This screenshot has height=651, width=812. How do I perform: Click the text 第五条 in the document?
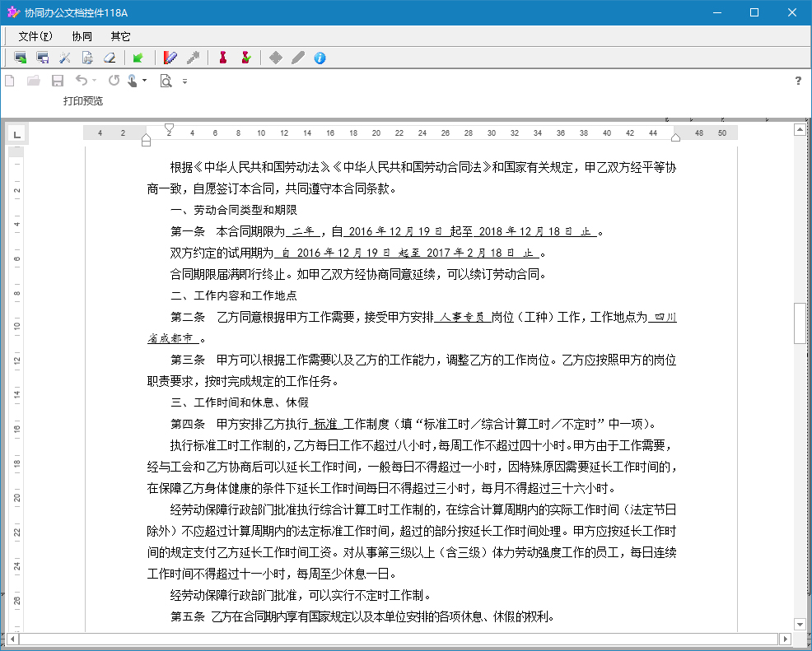pos(188,616)
